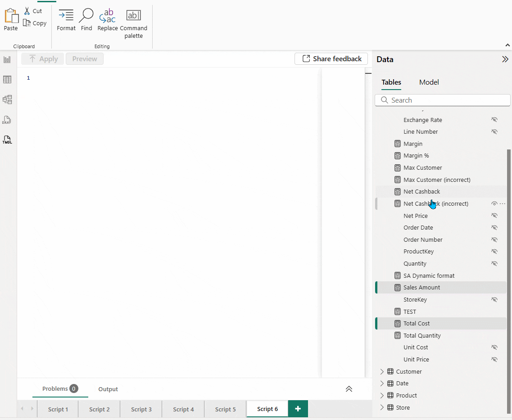This screenshot has height=420, width=512.
Task: Collapse the ribbon
Action: [x=507, y=45]
